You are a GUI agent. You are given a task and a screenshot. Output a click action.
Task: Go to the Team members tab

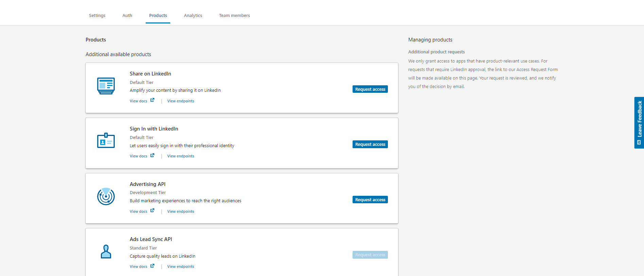coord(234,16)
